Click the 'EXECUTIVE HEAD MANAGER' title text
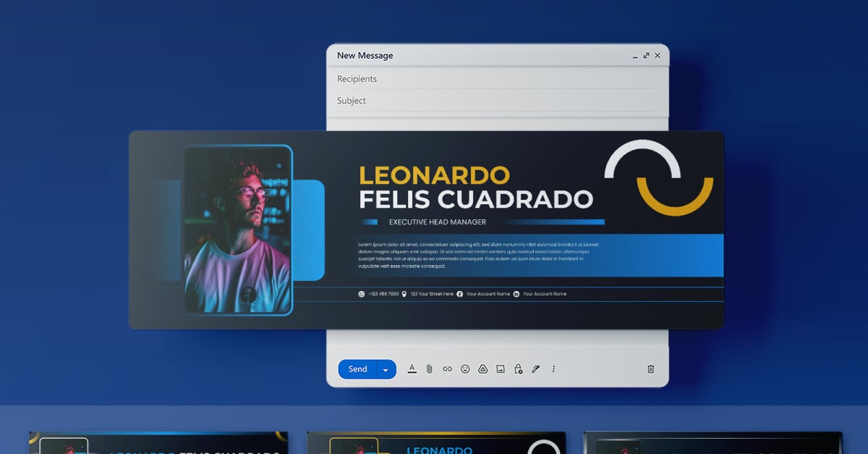 (x=438, y=222)
